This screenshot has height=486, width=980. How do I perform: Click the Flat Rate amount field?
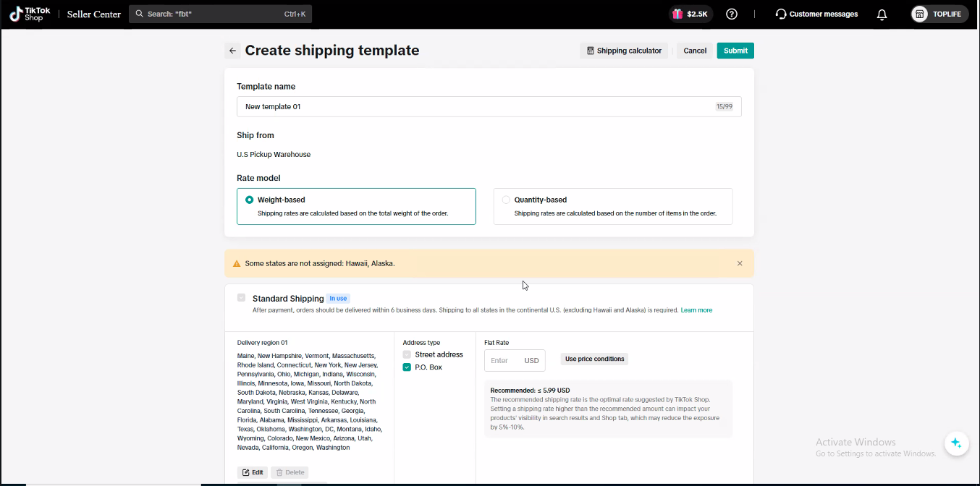[x=505, y=360]
